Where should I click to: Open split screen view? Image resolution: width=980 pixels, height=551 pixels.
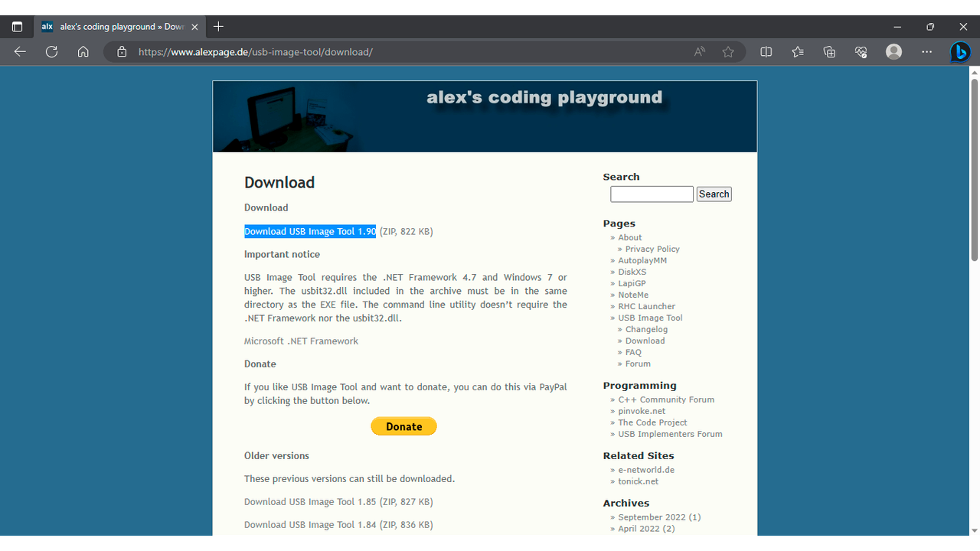point(766,52)
